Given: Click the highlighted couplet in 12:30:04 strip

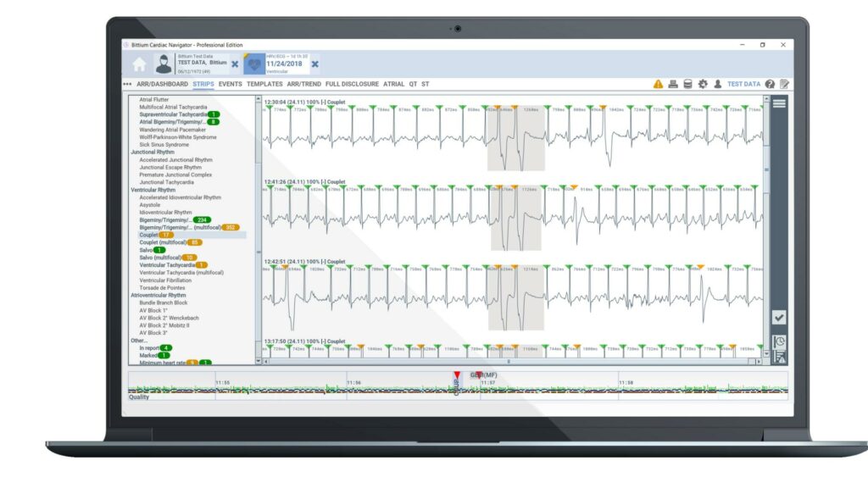Looking at the screenshot, I should pyautogui.click(x=515, y=138).
